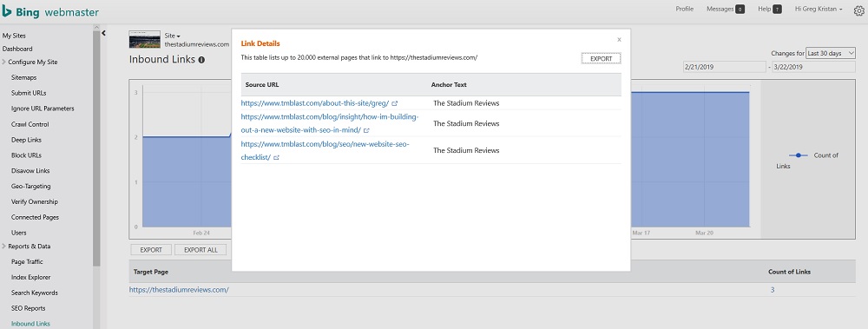Click the Anchor Text column header

449,85
